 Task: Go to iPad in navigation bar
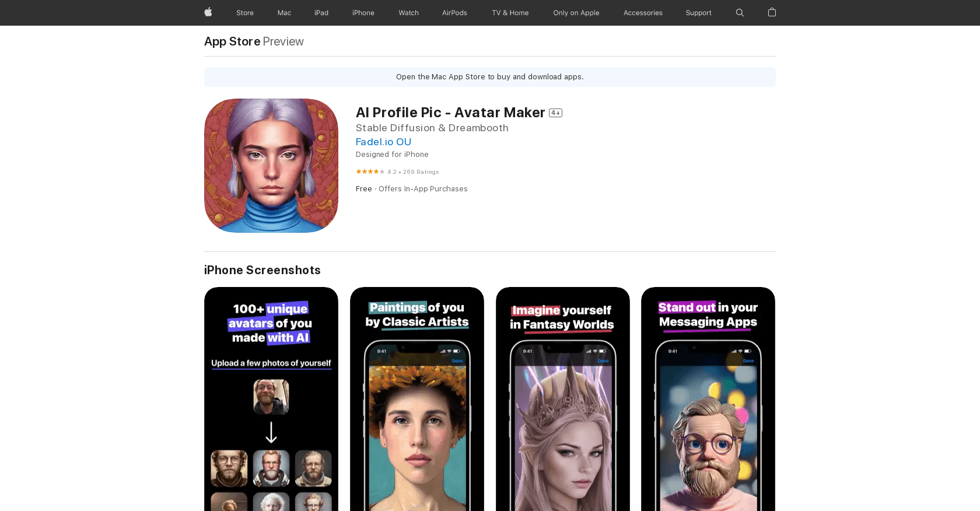(x=321, y=13)
